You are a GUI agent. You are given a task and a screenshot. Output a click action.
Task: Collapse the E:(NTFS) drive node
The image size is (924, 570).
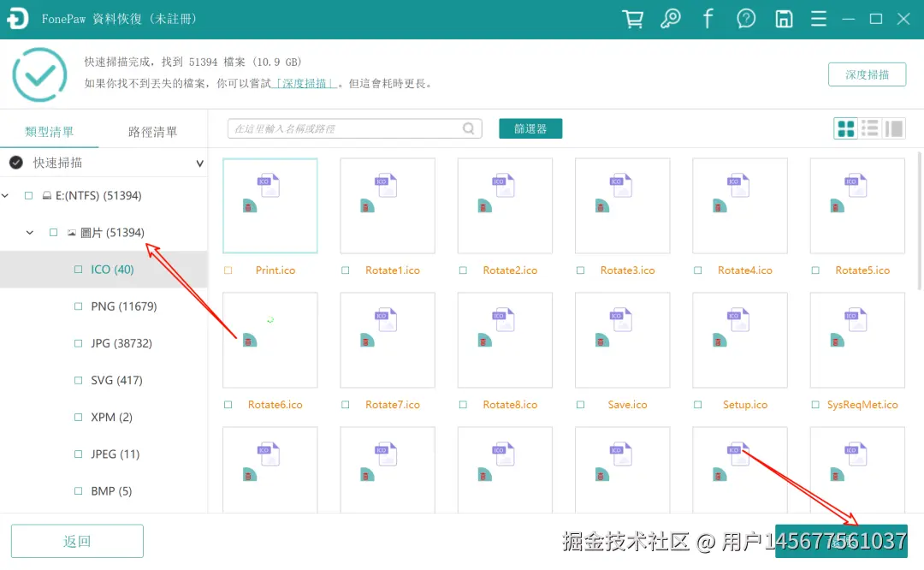point(5,195)
